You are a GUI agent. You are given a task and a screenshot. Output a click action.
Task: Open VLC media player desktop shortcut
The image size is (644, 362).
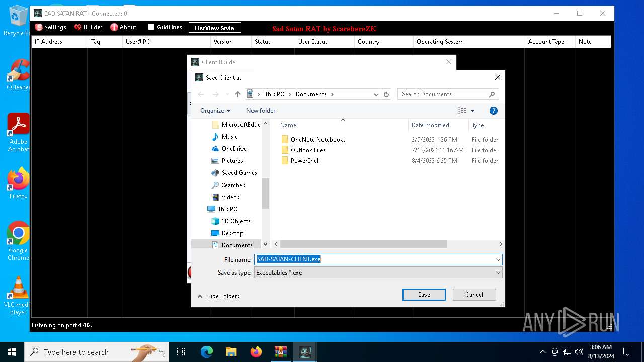[x=18, y=296]
